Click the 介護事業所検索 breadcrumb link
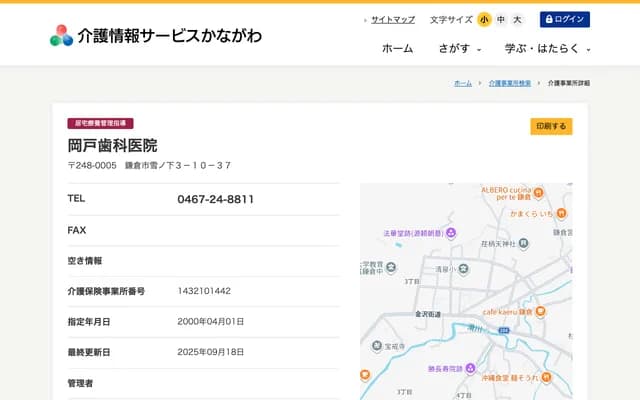This screenshot has width=640, height=400. point(510,83)
